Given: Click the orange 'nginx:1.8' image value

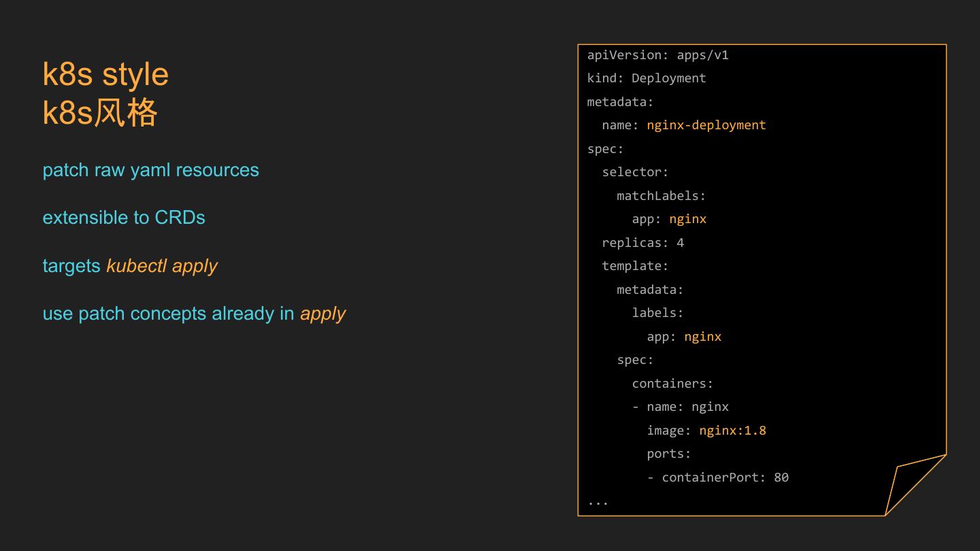Looking at the screenshot, I should pos(732,431).
